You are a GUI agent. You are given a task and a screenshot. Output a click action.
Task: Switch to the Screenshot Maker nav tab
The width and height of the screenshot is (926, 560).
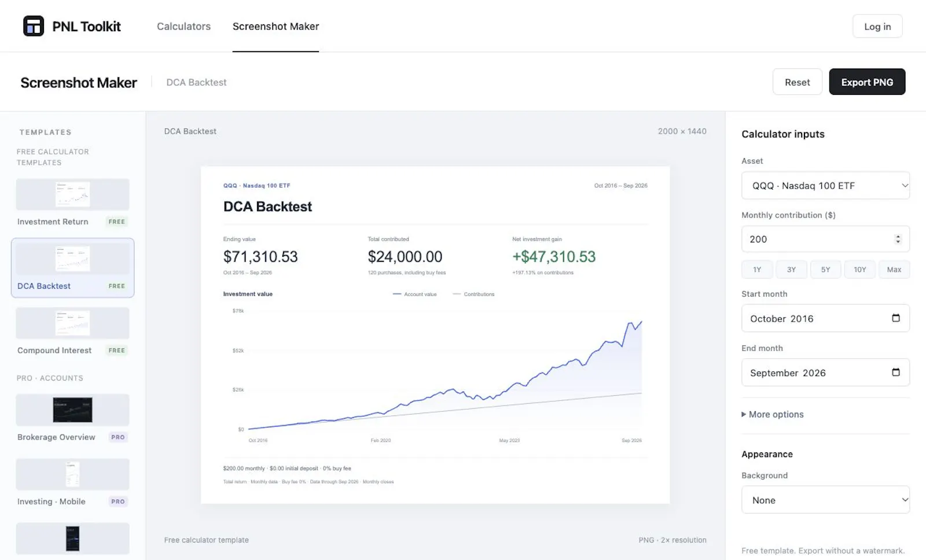275,26
